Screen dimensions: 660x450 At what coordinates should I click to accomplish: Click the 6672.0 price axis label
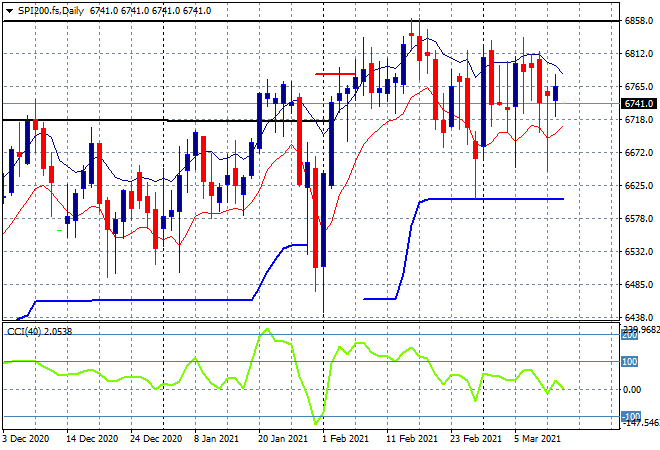pyautogui.click(x=639, y=153)
